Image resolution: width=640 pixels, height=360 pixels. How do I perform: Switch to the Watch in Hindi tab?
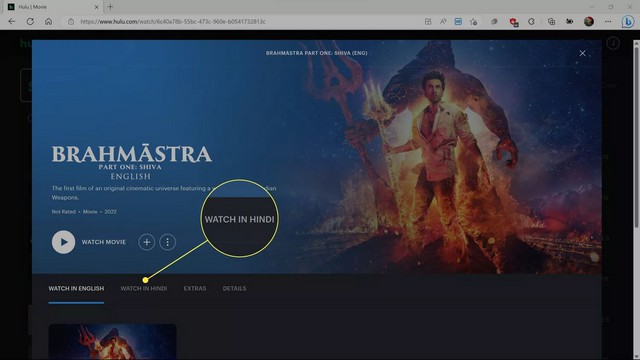tap(144, 289)
